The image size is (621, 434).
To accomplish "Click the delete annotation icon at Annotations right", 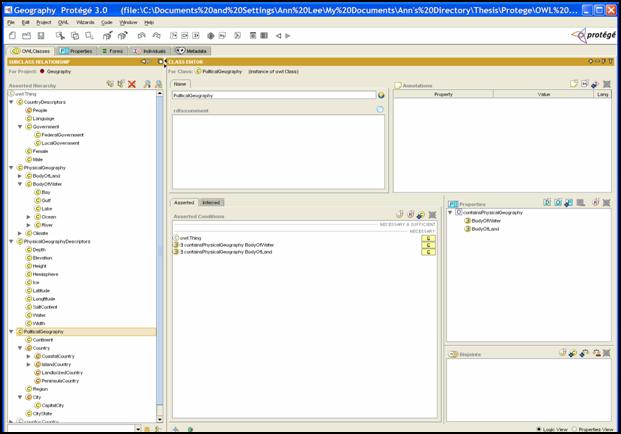I will click(x=606, y=84).
